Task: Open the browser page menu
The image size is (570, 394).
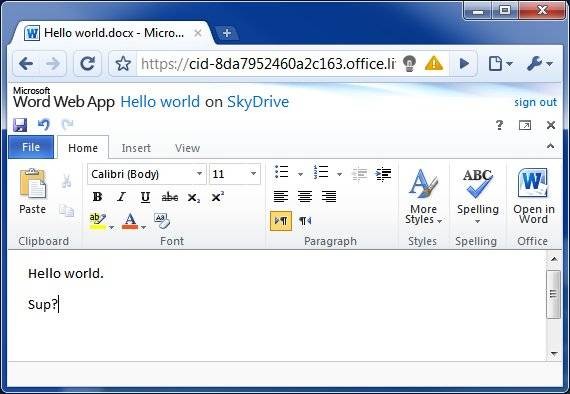Action: pos(500,64)
